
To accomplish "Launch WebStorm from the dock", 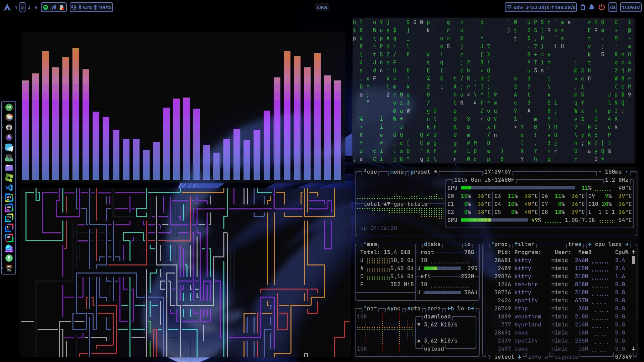I will click(9, 198).
